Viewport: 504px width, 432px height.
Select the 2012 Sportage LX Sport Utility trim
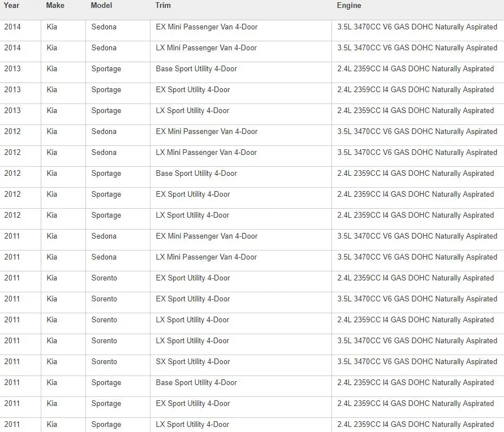pyautogui.click(x=192, y=215)
